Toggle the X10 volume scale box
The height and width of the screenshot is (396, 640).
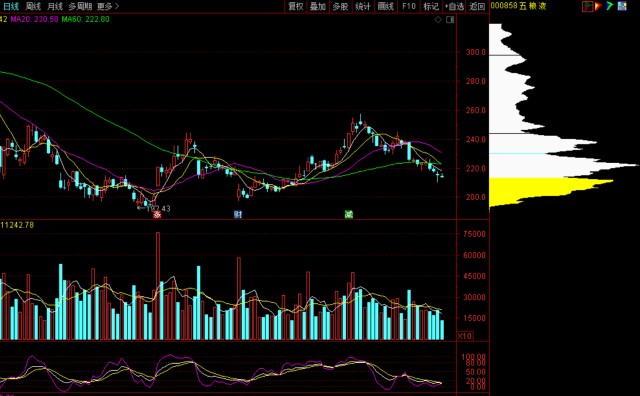click(464, 336)
